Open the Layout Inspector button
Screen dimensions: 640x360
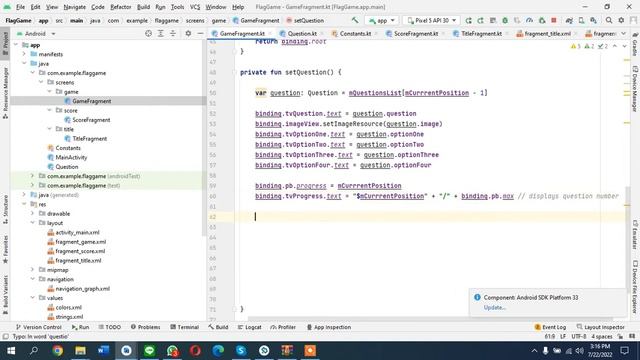[x=600, y=327]
